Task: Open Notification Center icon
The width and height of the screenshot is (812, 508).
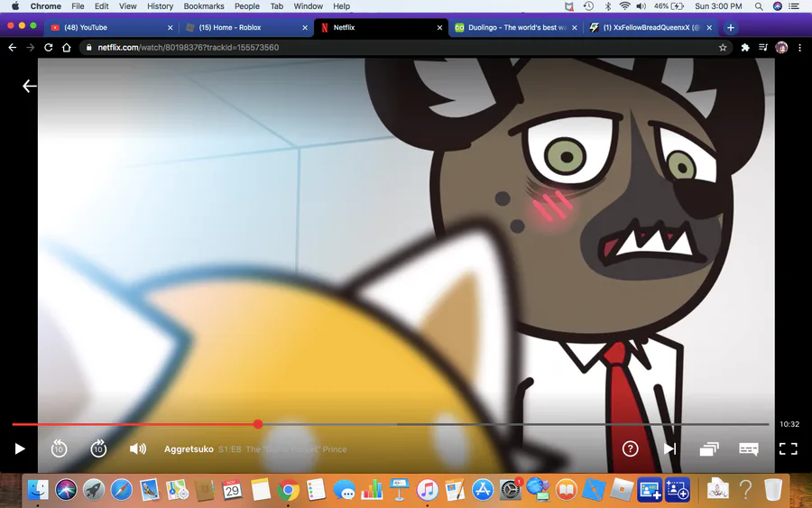Action: click(x=794, y=6)
